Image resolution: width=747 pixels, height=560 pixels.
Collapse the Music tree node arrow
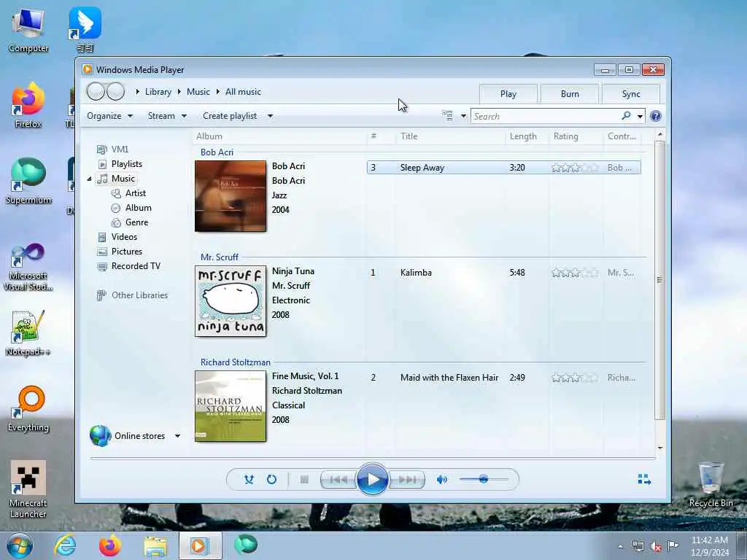(x=89, y=179)
